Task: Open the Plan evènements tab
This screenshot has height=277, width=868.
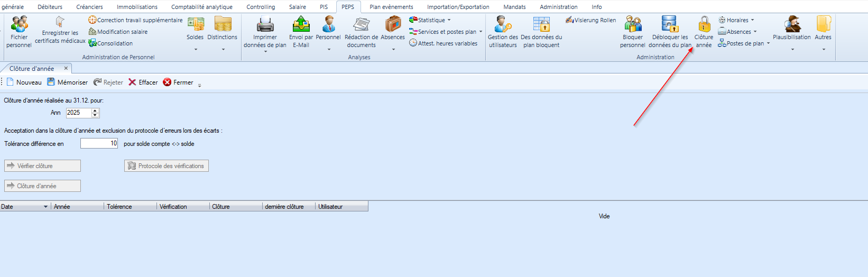Action: 391,7
